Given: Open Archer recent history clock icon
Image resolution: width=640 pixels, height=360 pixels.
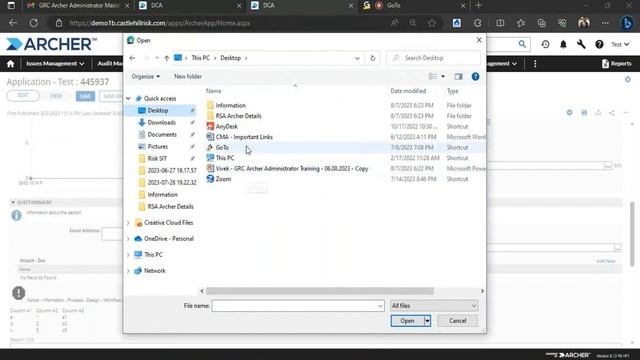Looking at the screenshot, I should (545, 44).
